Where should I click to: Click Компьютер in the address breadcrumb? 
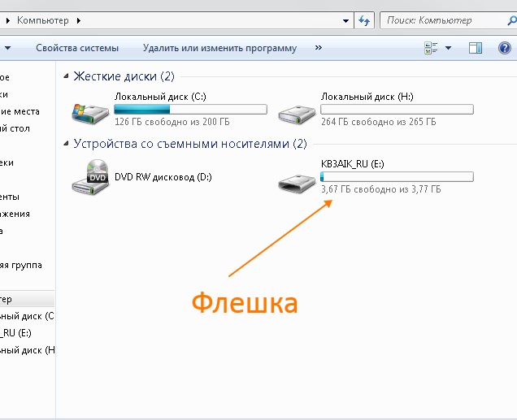[x=43, y=20]
